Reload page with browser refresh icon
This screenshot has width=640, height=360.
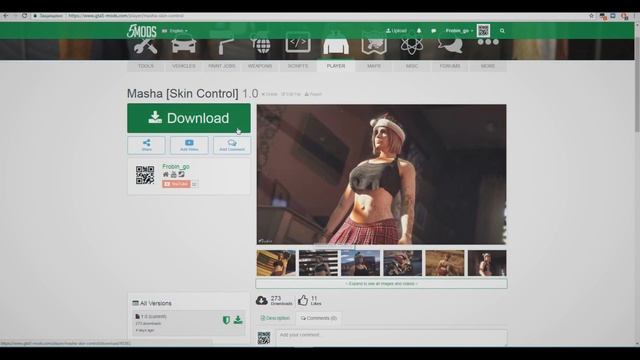pyautogui.click(x=24, y=16)
